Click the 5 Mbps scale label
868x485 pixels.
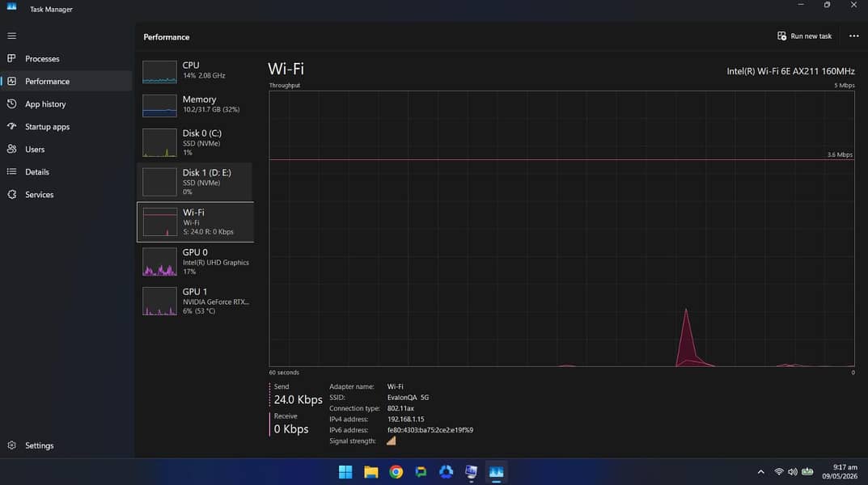point(845,85)
